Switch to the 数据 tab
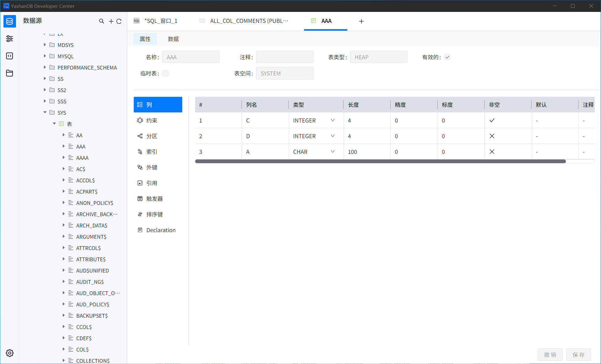601x364 pixels. pos(173,39)
